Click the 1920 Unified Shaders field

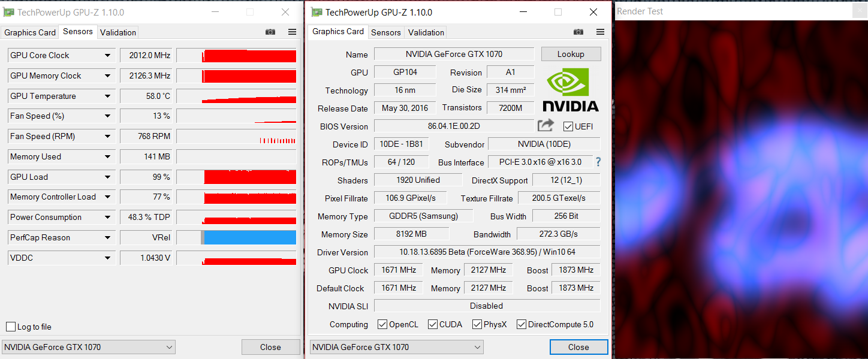[x=418, y=180]
